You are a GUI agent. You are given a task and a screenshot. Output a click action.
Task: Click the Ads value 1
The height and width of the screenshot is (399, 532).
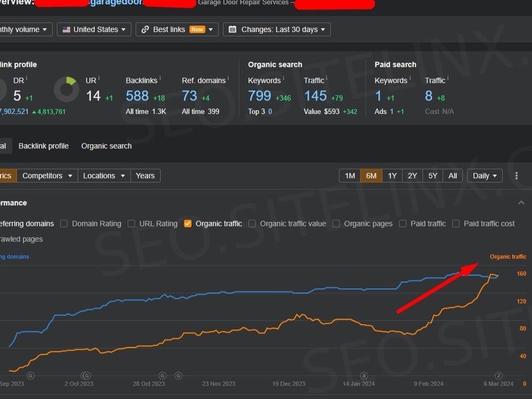click(x=392, y=112)
